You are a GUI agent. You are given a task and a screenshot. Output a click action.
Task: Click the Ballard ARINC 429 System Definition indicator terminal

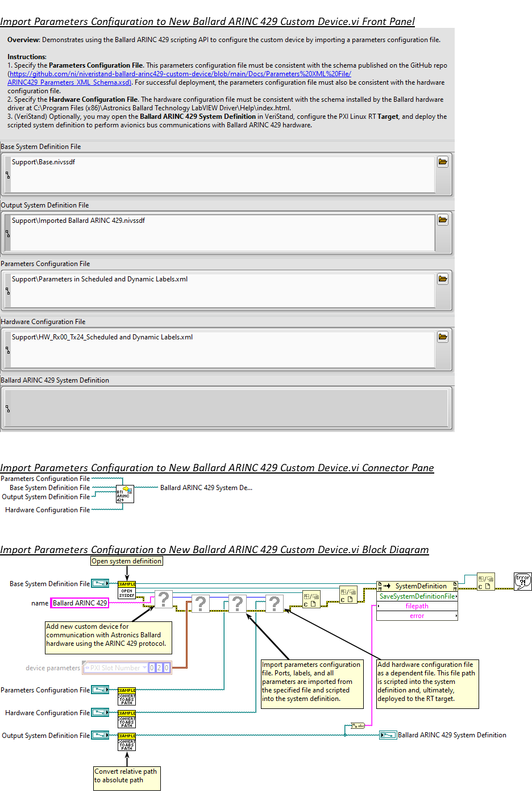pyautogui.click(x=388, y=735)
